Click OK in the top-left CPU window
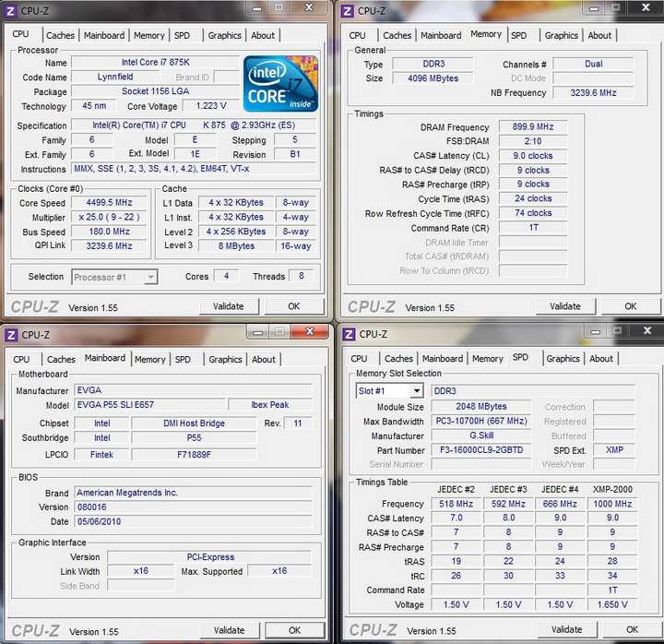Screen dimensions: 664x644 pos(294,306)
